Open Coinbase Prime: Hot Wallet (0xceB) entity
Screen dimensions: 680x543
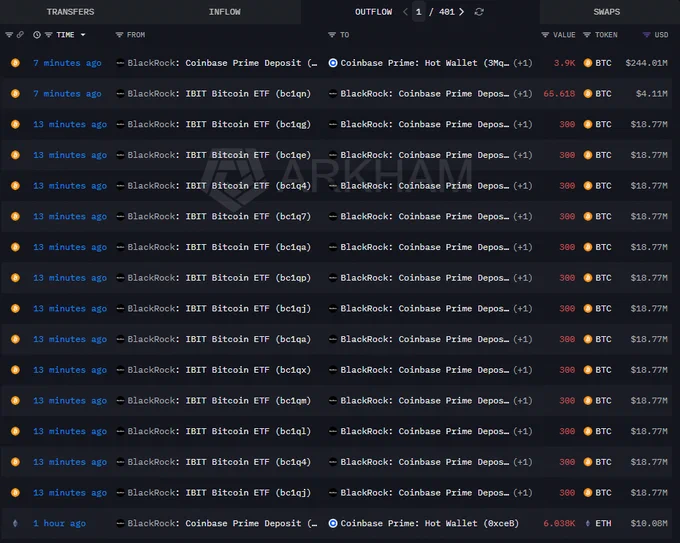(x=429, y=523)
